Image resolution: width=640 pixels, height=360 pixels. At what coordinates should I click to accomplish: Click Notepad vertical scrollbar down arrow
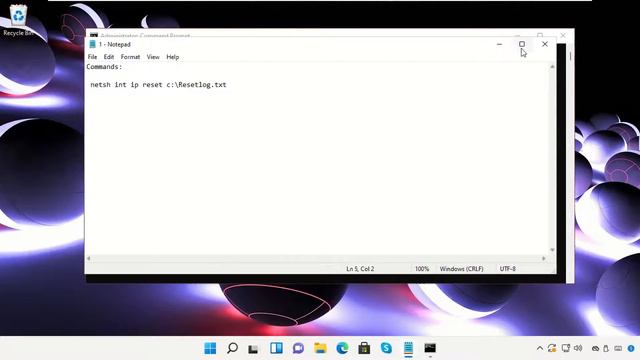click(552, 249)
